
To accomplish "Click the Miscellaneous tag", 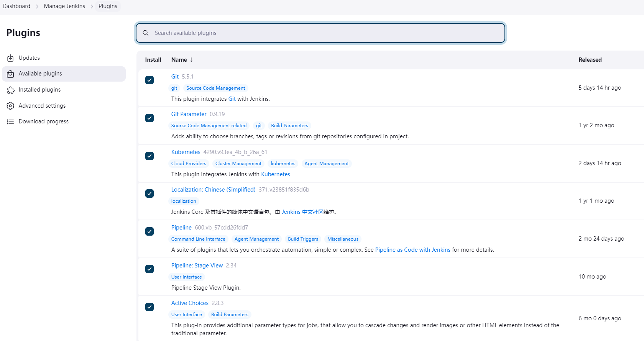I will [343, 239].
